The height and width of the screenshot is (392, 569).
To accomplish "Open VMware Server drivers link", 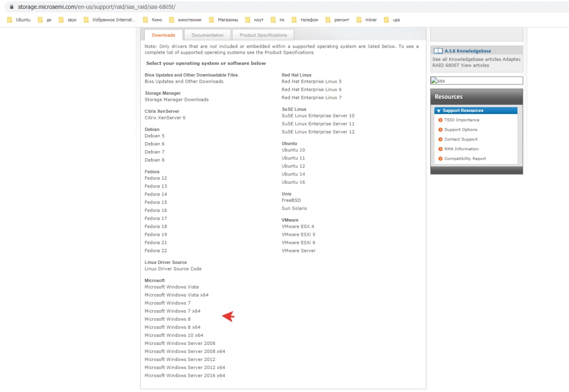I will (x=299, y=251).
